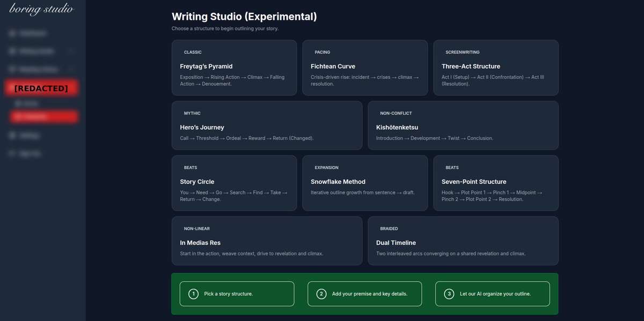
Task: Click the BRAIDED tag label
Action: pos(389,229)
